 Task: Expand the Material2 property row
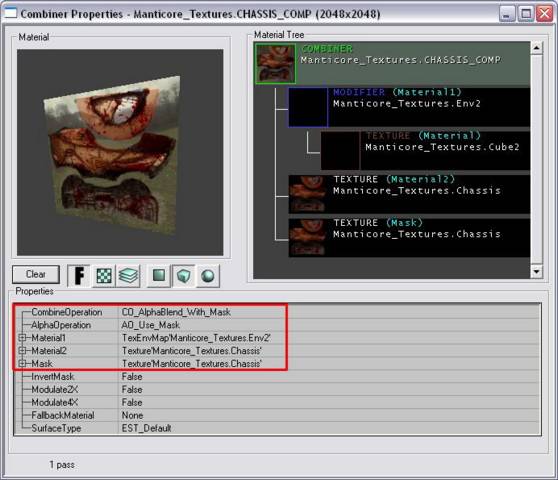[x=22, y=350]
